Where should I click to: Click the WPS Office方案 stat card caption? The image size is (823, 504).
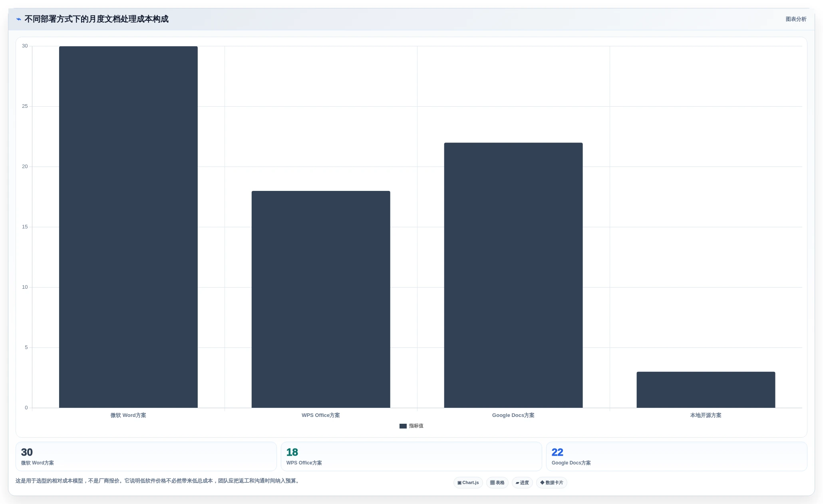(x=304, y=463)
